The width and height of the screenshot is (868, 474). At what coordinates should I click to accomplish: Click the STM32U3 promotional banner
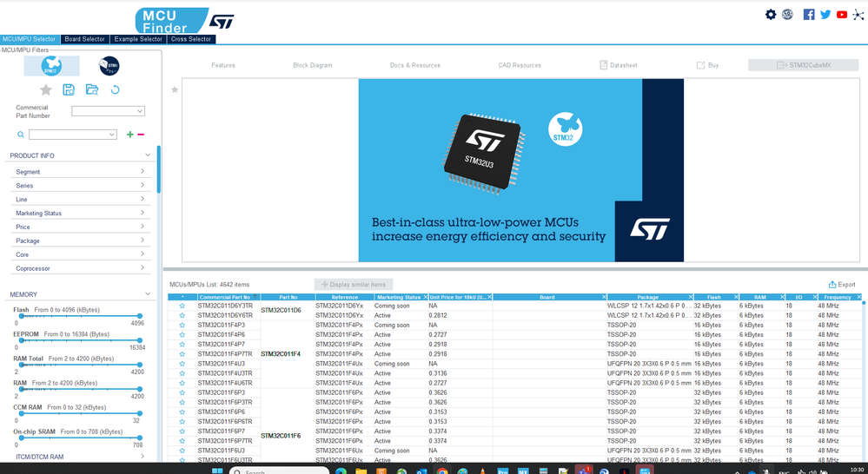click(521, 170)
